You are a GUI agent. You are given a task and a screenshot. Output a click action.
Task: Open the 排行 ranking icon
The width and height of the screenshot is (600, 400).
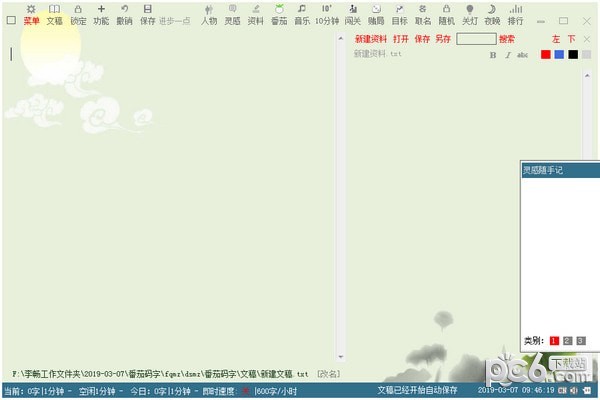pyautogui.click(x=515, y=15)
